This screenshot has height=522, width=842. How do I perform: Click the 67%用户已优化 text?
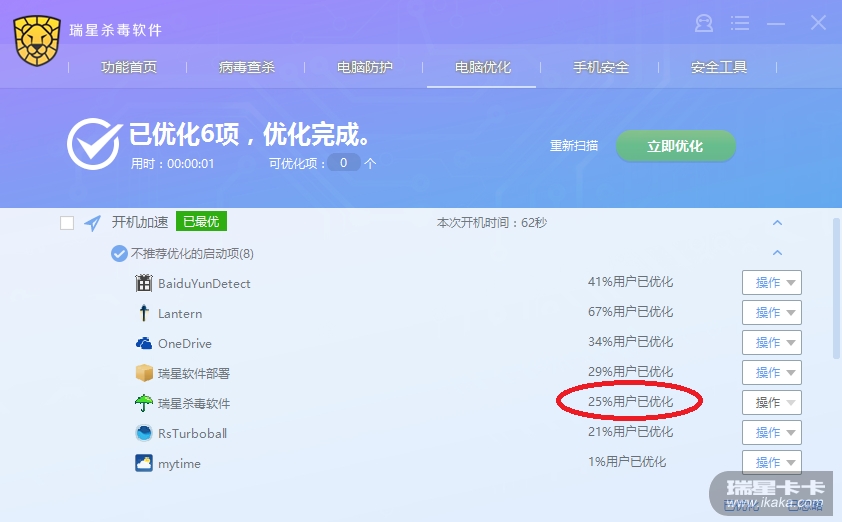[x=630, y=312]
